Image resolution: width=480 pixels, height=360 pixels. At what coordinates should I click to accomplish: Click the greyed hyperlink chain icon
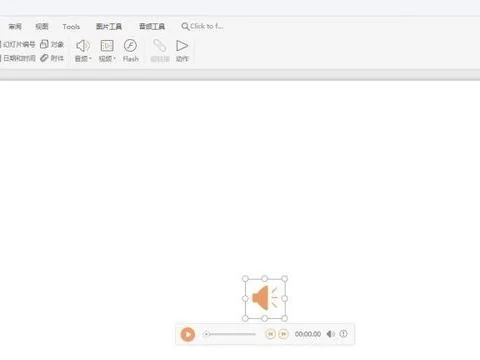point(160,45)
